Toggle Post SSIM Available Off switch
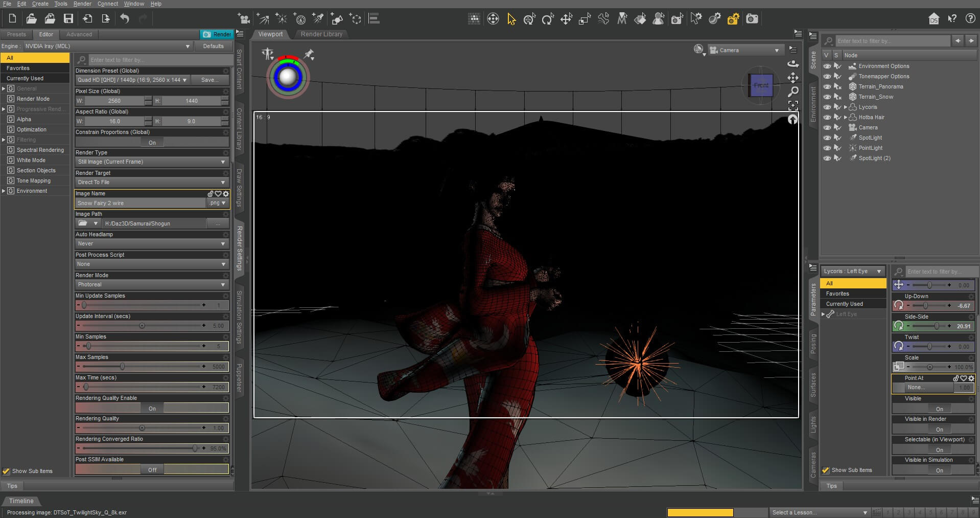 [x=152, y=469]
